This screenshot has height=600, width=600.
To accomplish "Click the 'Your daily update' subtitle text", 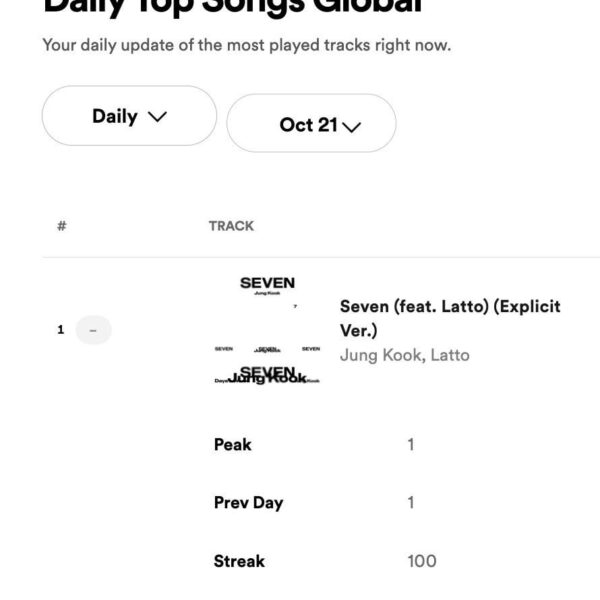I will [x=246, y=46].
